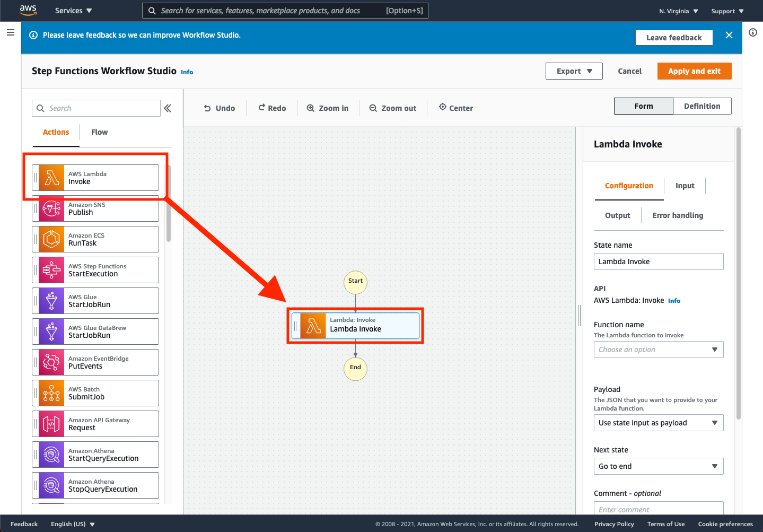Image resolution: width=763 pixels, height=532 pixels.
Task: Open the Export dropdown
Action: pos(574,71)
